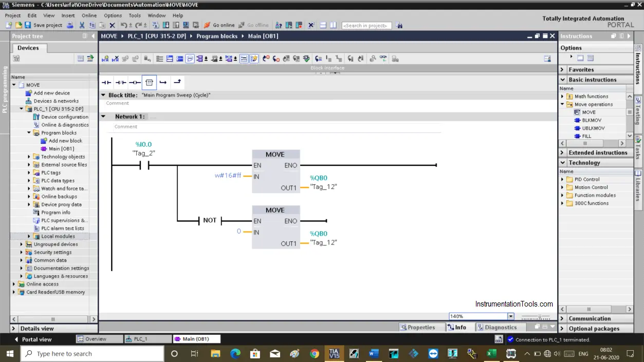Collapse Network 1 with its triangle
The width and height of the screenshot is (644, 362).
[103, 117]
